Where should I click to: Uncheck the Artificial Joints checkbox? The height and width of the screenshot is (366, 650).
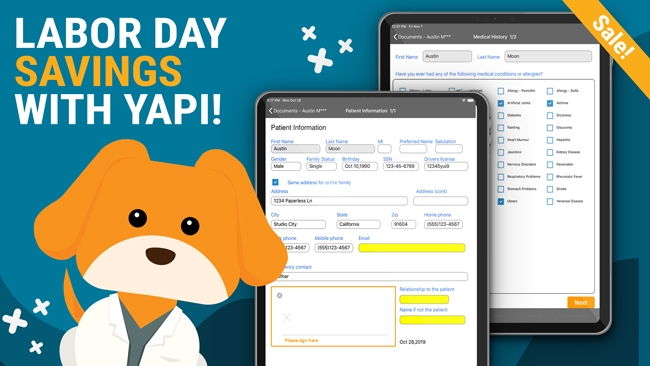point(501,103)
